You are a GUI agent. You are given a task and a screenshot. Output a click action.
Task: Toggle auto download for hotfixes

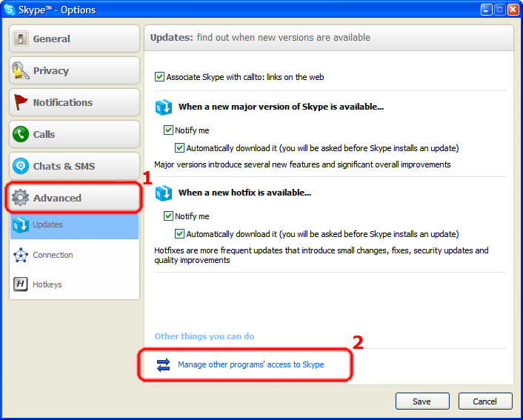(x=179, y=234)
